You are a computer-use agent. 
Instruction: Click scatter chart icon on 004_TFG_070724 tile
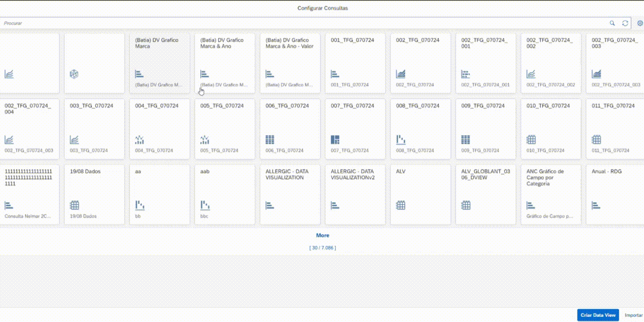coord(139,140)
